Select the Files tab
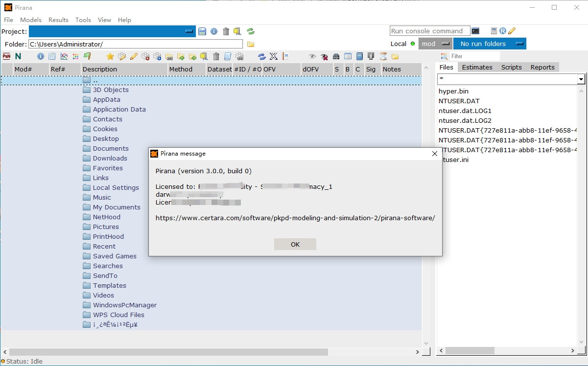Image resolution: width=588 pixels, height=366 pixels. 447,67
